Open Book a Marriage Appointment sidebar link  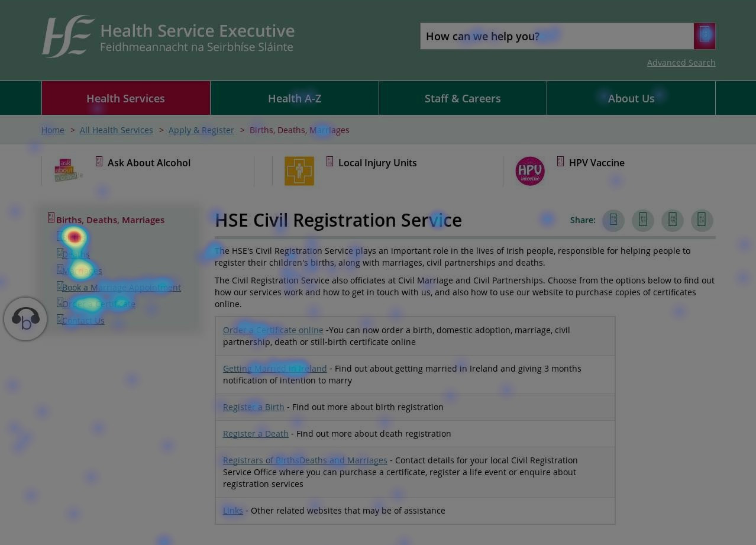[121, 288]
